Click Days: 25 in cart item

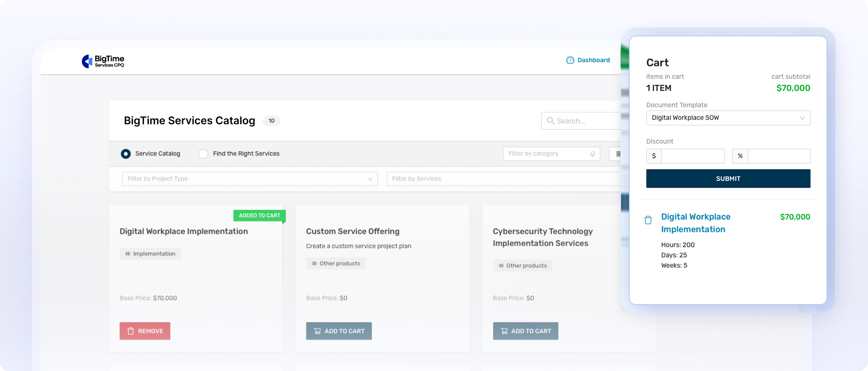point(674,255)
